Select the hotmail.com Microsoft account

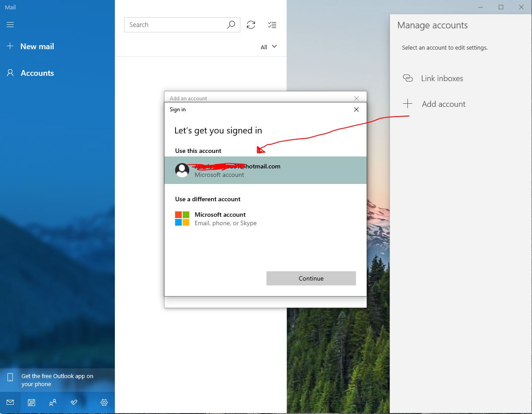[x=266, y=170]
